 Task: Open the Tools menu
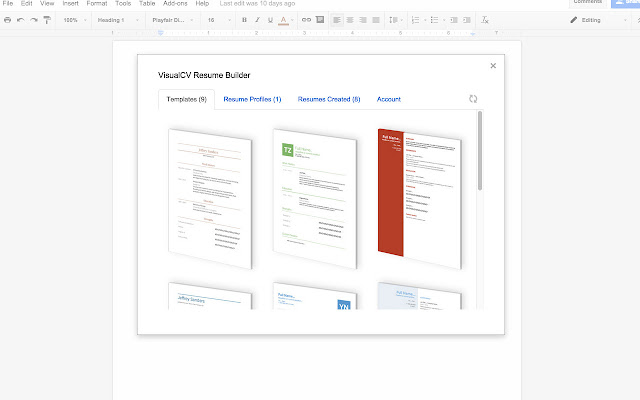[123, 3]
